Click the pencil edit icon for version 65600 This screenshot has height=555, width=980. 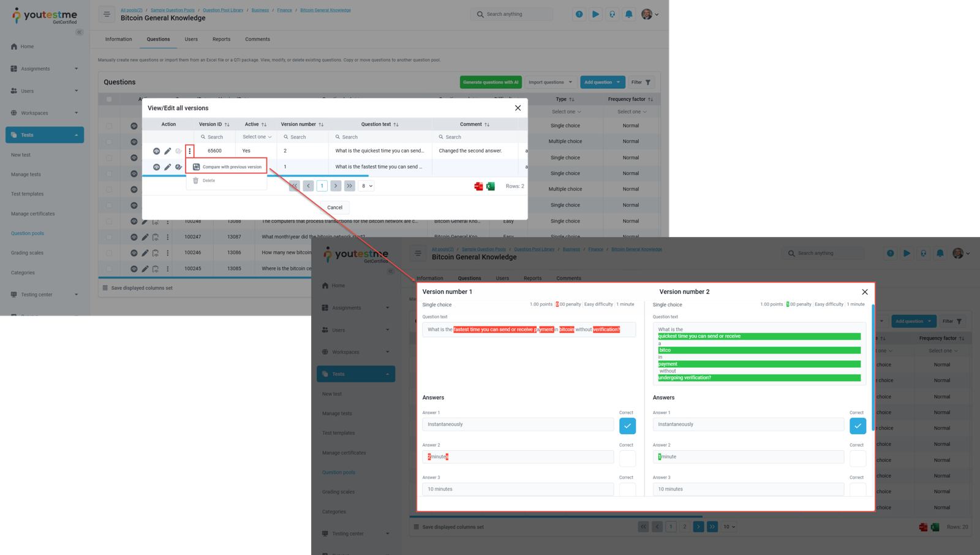(x=167, y=151)
